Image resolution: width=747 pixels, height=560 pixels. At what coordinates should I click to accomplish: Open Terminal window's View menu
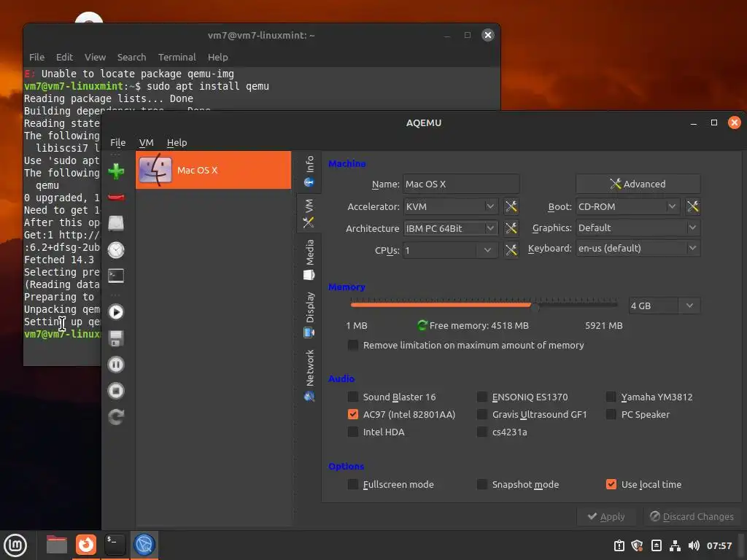(96, 57)
